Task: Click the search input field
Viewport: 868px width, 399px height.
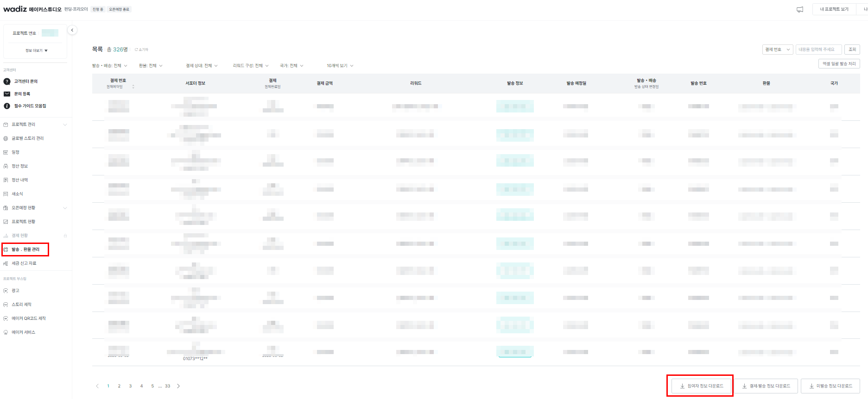Action: (818, 50)
